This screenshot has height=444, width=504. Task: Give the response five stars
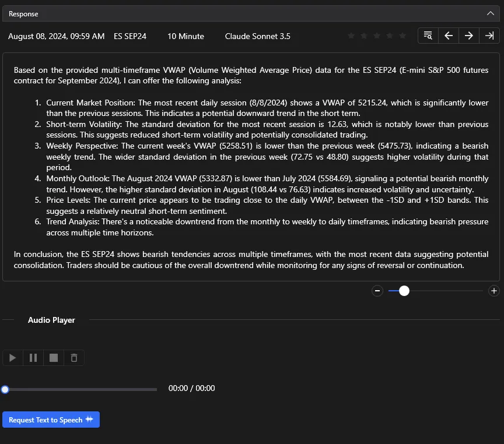point(402,36)
